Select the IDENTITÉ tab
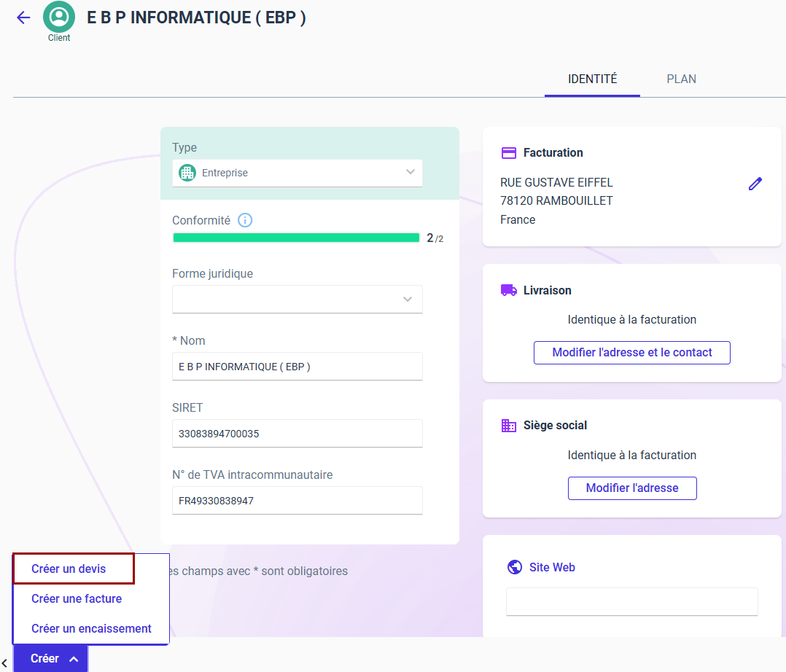The height and width of the screenshot is (672, 786). pos(592,79)
